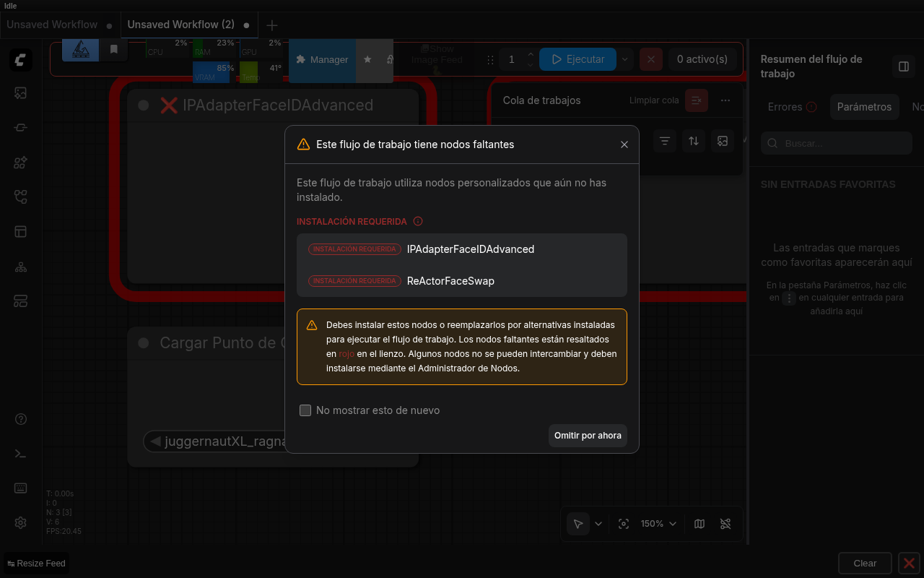The image size is (924, 578).
Task: Expand the select mode dropdown chevron
Action: coord(598,524)
